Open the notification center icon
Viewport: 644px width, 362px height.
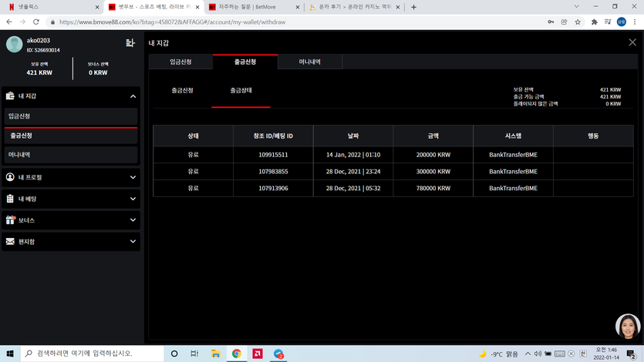point(631,354)
